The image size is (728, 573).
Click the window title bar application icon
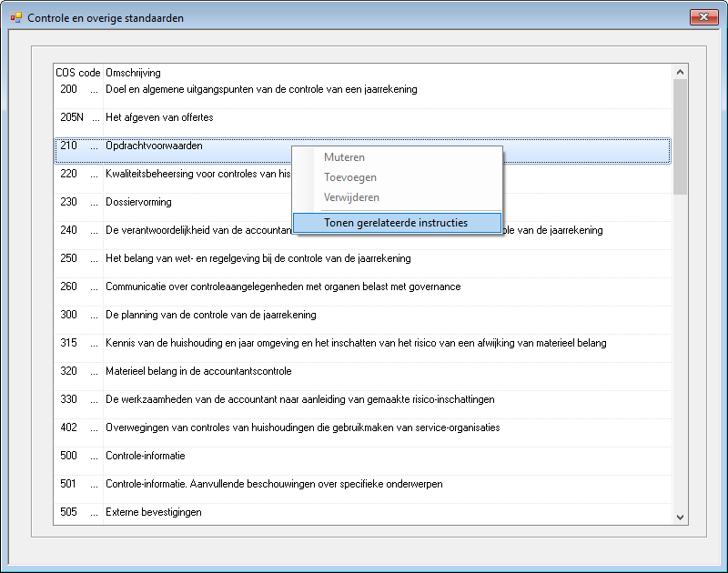pos(16,17)
